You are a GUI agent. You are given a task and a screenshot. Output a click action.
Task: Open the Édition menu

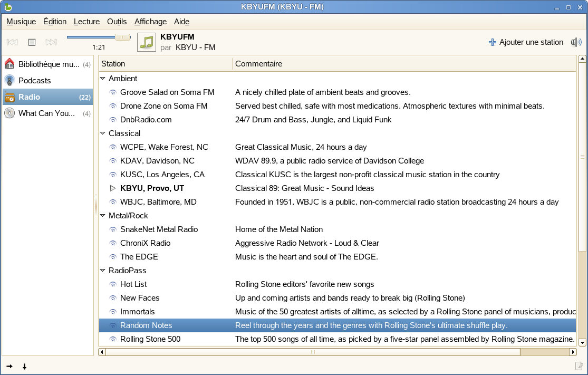(55, 22)
